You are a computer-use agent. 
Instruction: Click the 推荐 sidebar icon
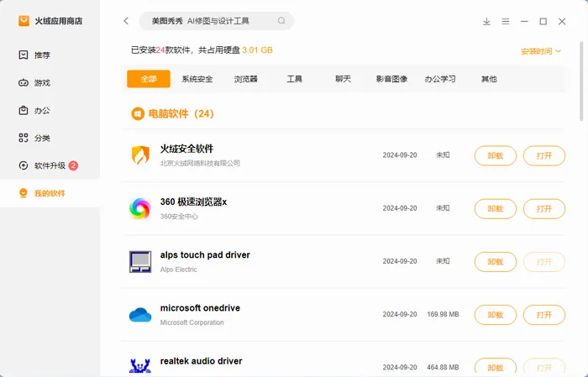[x=24, y=55]
